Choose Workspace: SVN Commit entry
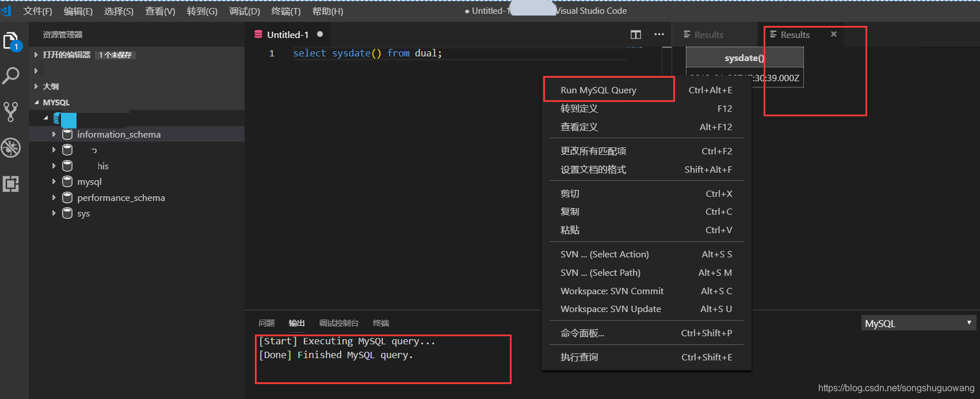This screenshot has width=980, height=399. (x=646, y=291)
